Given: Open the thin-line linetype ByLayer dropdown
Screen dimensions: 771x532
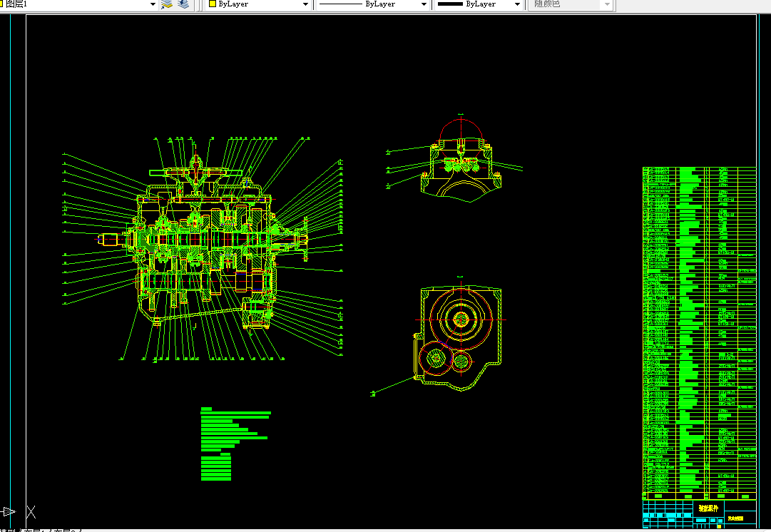Looking at the screenshot, I should [x=373, y=4].
